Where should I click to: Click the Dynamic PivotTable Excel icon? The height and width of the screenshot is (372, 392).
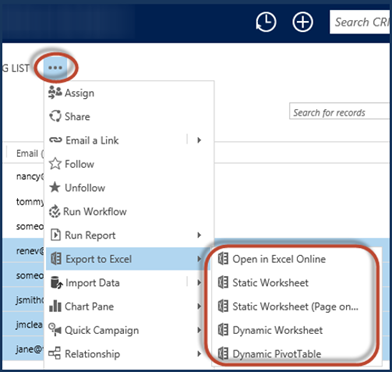tap(223, 353)
